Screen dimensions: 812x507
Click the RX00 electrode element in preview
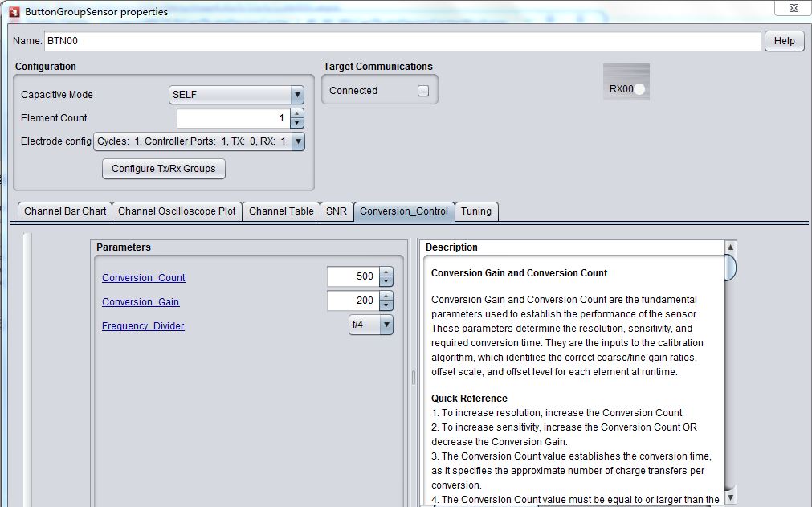pos(626,82)
